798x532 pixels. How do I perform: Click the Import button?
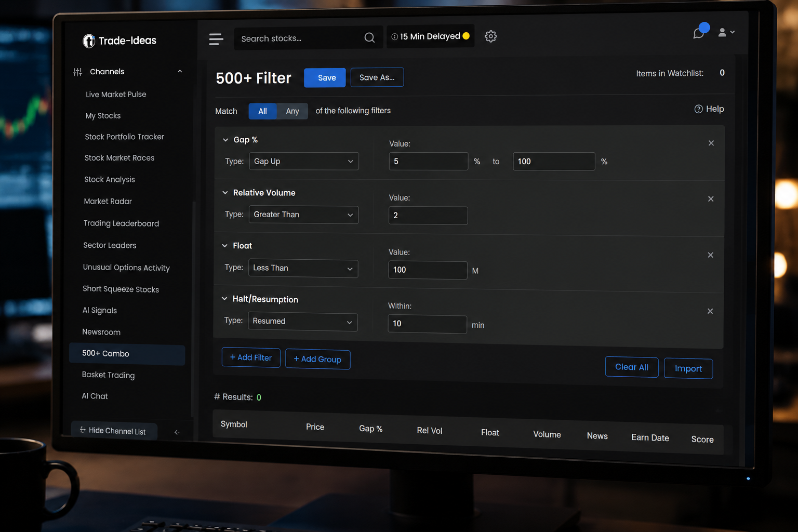pyautogui.click(x=688, y=369)
